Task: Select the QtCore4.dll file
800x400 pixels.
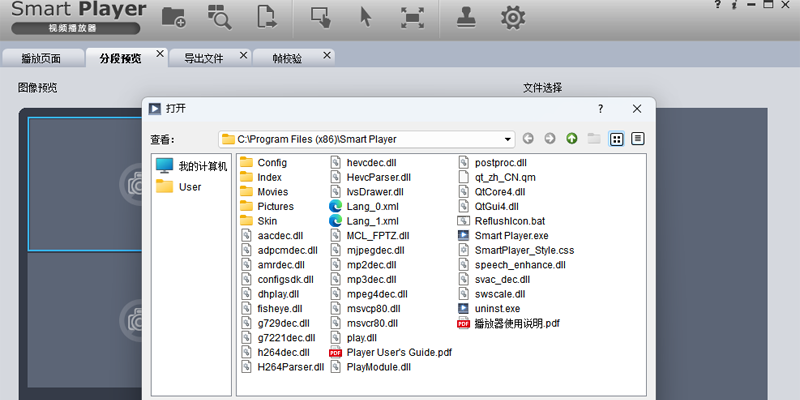Action: coord(492,192)
